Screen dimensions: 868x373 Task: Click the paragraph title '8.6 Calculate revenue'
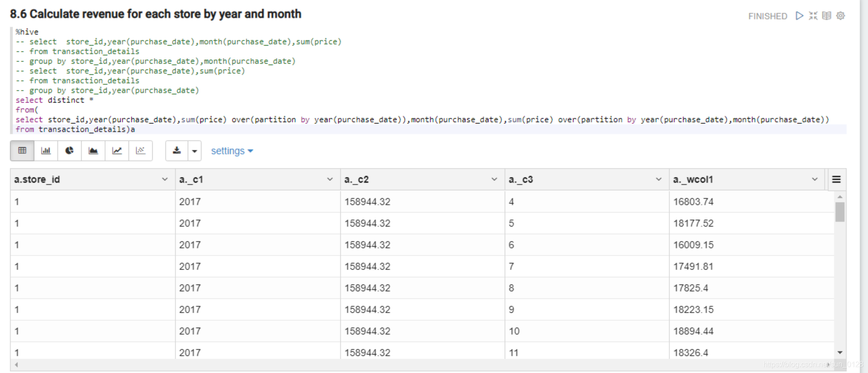[x=156, y=14]
